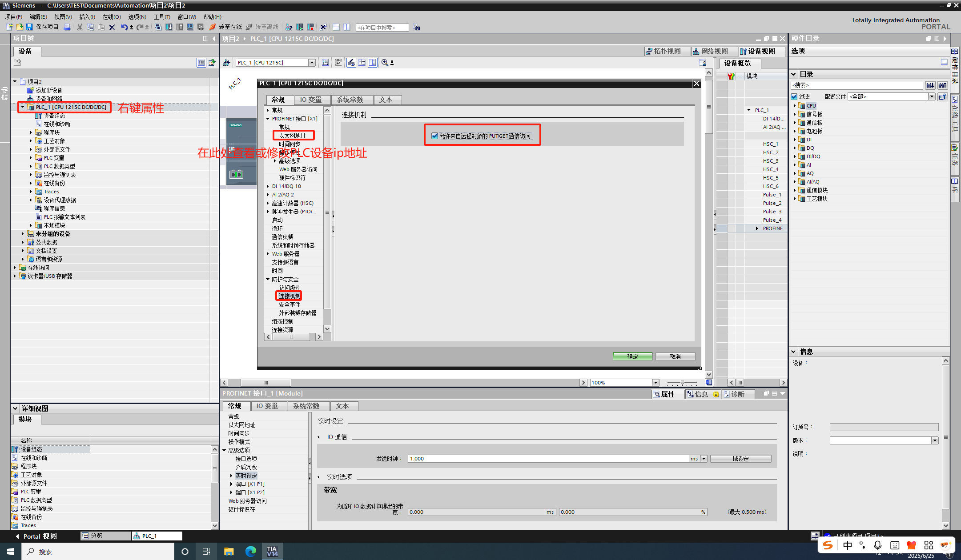Collapse the 防护与安全 node in dialog tree
Viewport: 961px width, 560px height.
point(268,279)
